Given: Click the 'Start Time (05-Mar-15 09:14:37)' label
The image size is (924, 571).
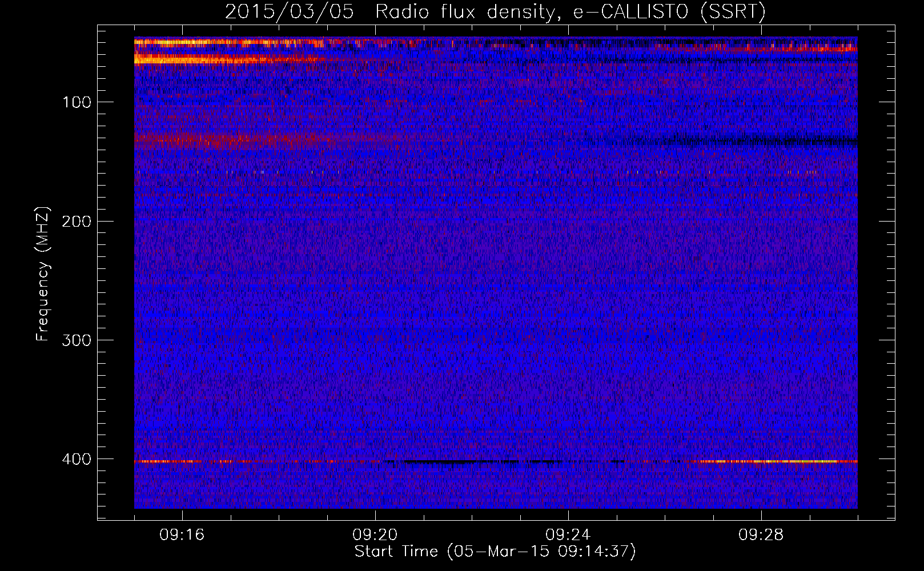Looking at the screenshot, I should pos(495,552).
